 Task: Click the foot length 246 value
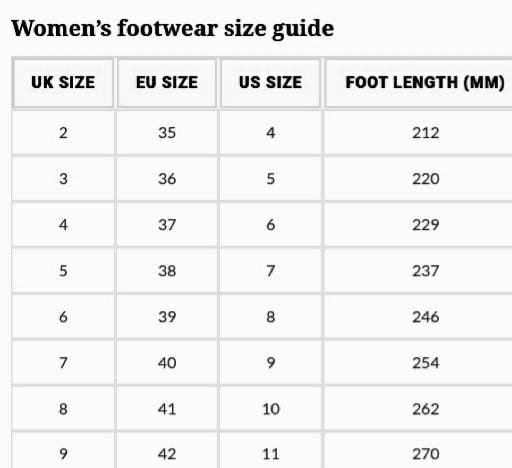click(x=426, y=317)
